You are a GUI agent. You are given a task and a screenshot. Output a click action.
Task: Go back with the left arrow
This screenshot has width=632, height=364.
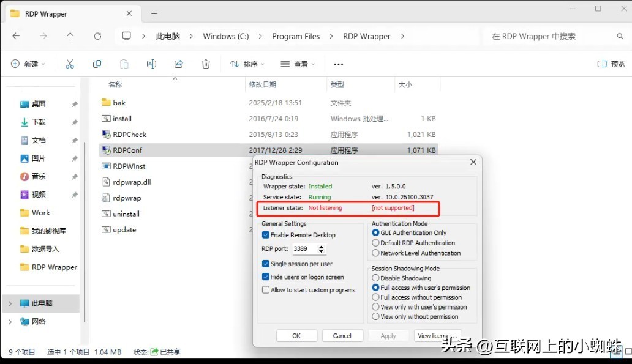pyautogui.click(x=16, y=36)
